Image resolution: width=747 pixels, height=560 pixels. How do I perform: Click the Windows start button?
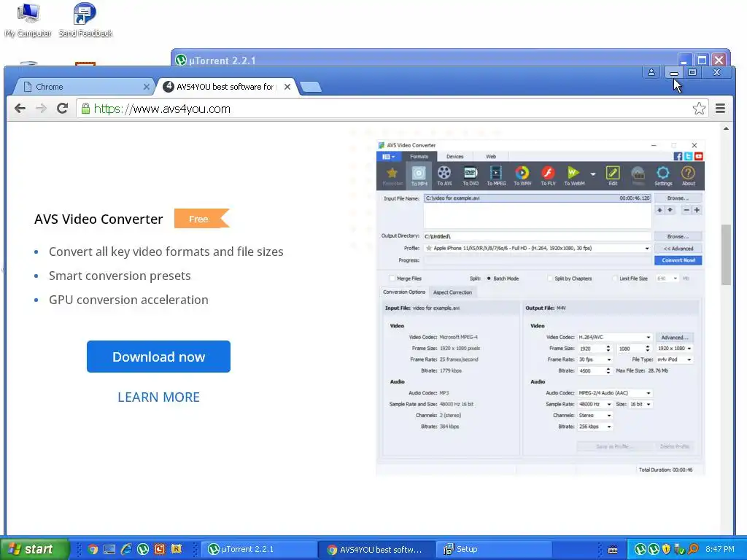pos(34,549)
